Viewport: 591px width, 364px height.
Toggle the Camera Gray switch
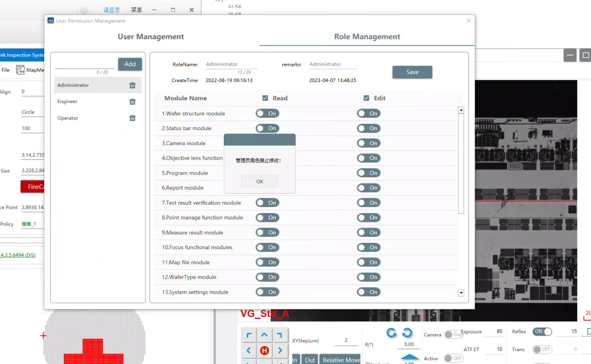(x=454, y=335)
